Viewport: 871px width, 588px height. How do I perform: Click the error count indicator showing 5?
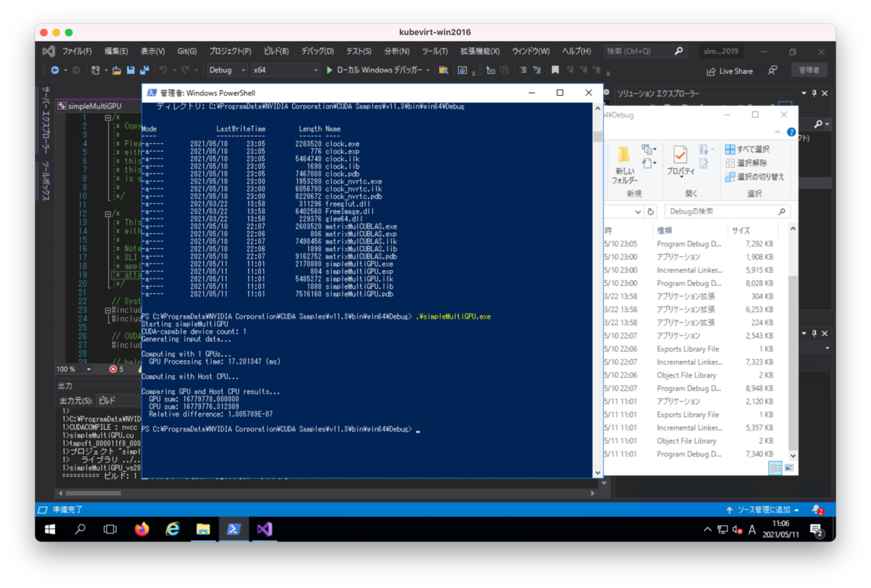click(x=116, y=369)
